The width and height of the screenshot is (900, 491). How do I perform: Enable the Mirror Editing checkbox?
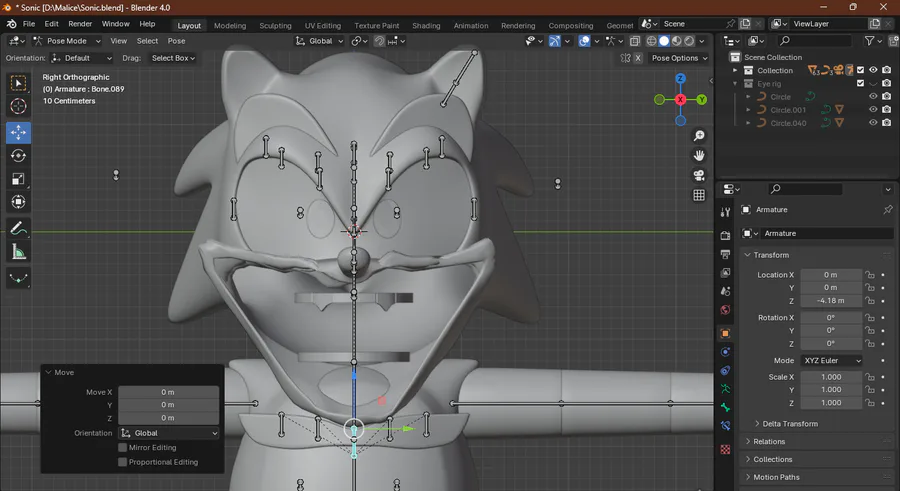click(x=123, y=448)
